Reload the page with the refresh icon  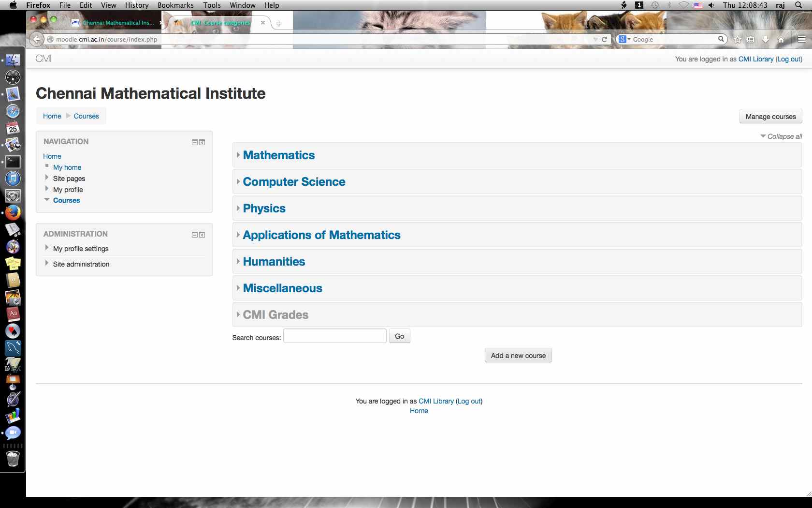pyautogui.click(x=604, y=39)
